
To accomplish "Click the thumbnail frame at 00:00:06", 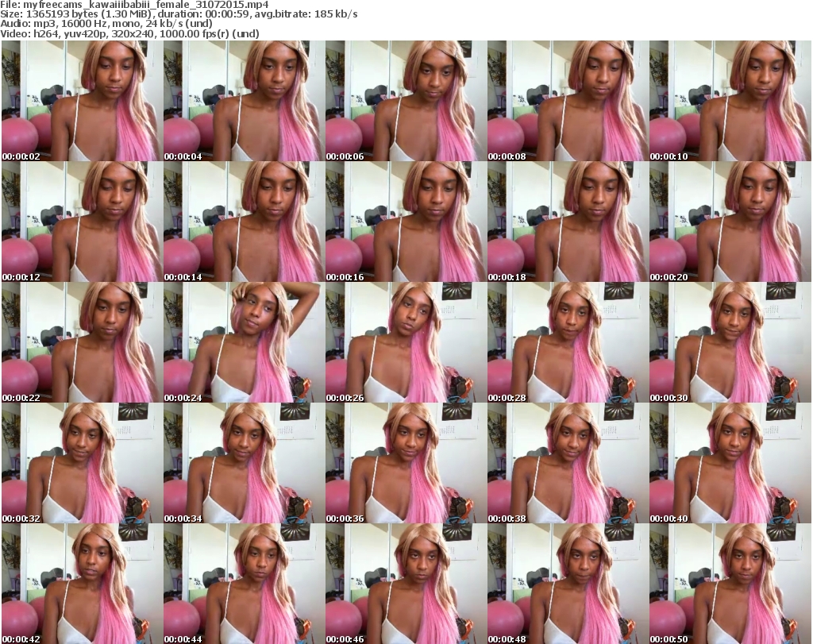I will tap(406, 101).
